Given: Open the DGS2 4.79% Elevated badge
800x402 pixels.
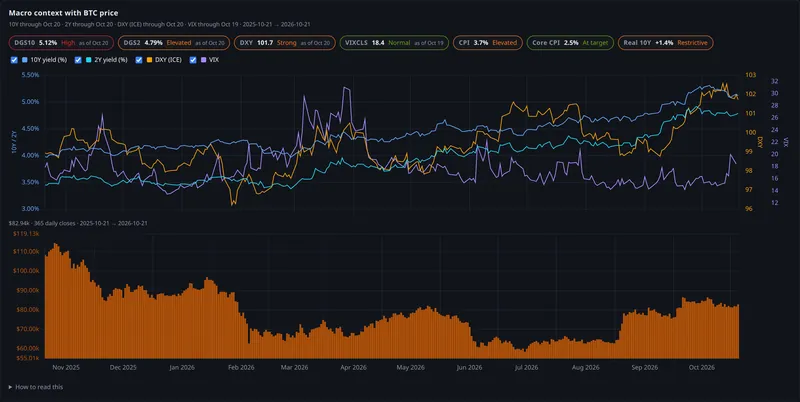Looking at the screenshot, I should [x=174, y=43].
